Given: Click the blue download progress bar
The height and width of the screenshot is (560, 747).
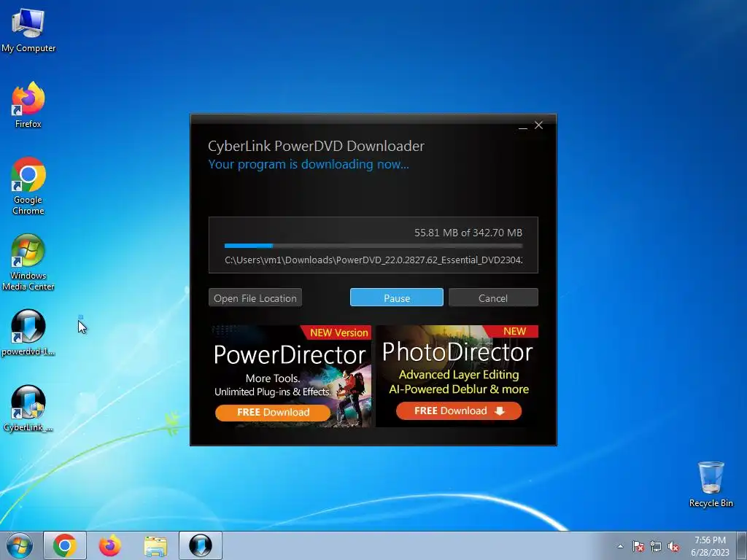Looking at the screenshot, I should (x=373, y=246).
